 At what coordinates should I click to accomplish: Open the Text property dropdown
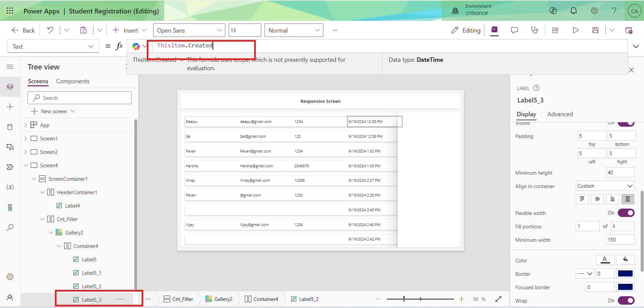(53, 46)
